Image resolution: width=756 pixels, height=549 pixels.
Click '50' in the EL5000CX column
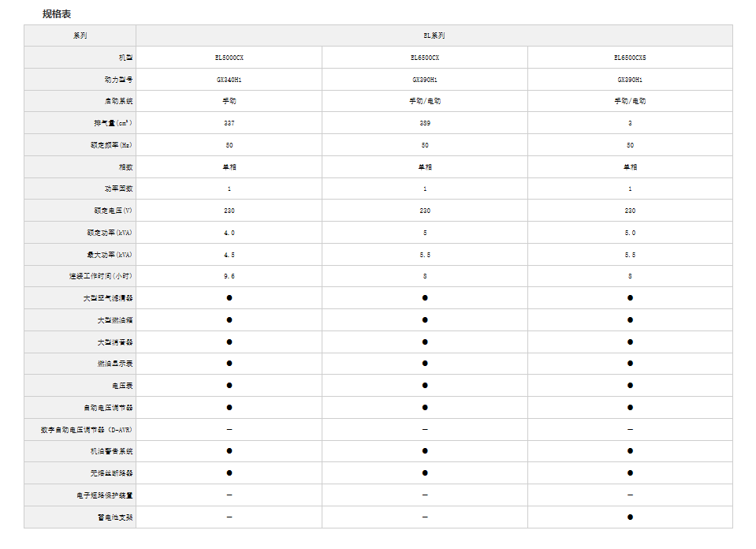229,145
